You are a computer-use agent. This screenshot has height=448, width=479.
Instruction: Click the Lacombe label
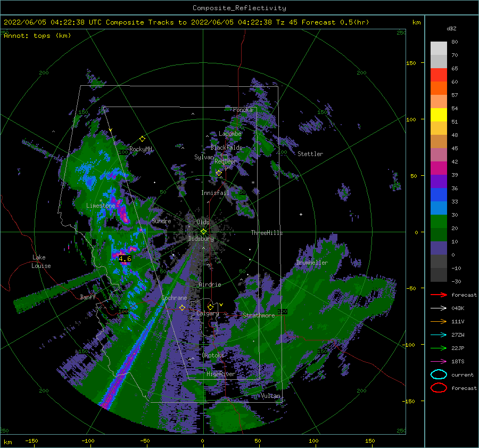pos(230,134)
